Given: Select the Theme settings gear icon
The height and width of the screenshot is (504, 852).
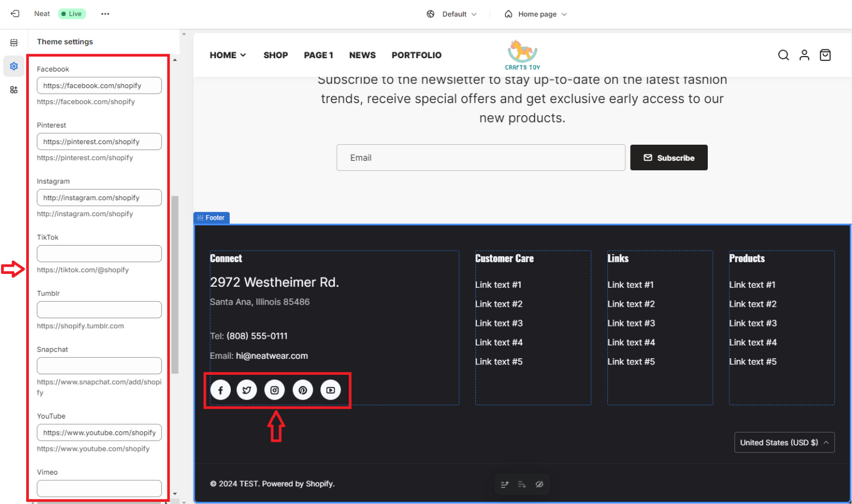Looking at the screenshot, I should 14,66.
